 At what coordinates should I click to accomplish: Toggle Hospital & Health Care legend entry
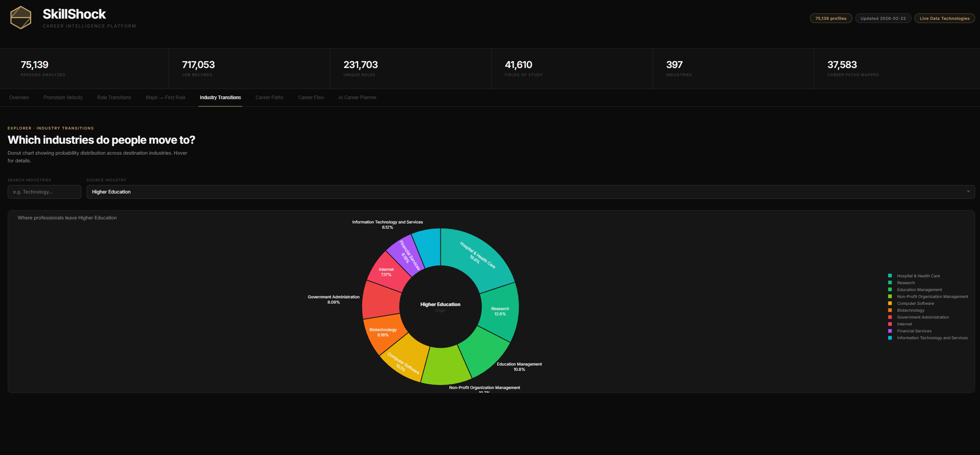click(x=918, y=276)
